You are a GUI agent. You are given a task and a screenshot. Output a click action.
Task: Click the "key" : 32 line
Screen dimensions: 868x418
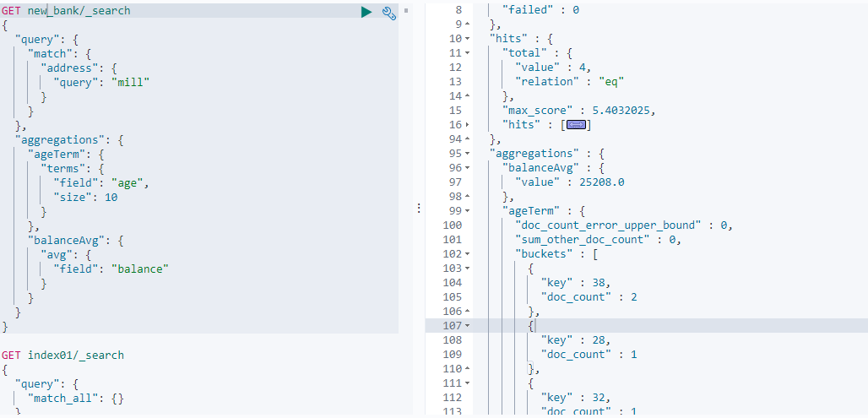pos(575,398)
